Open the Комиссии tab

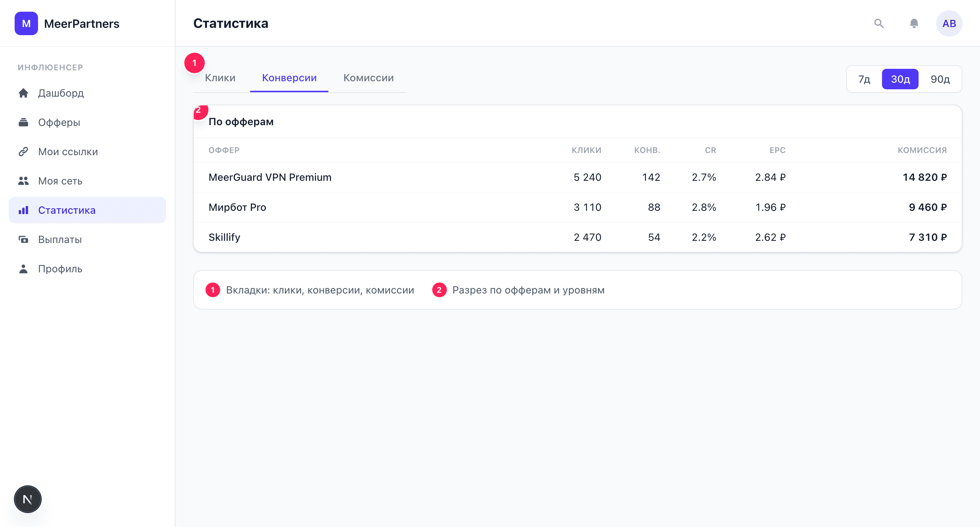click(x=368, y=78)
